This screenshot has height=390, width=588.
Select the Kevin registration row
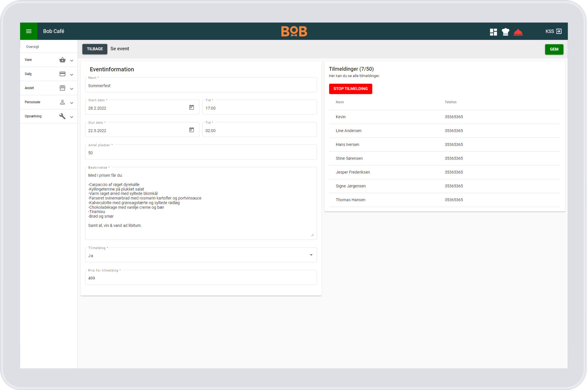coord(445,117)
